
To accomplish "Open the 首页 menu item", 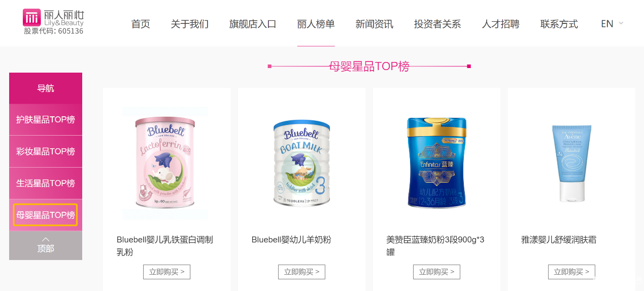I will (141, 24).
